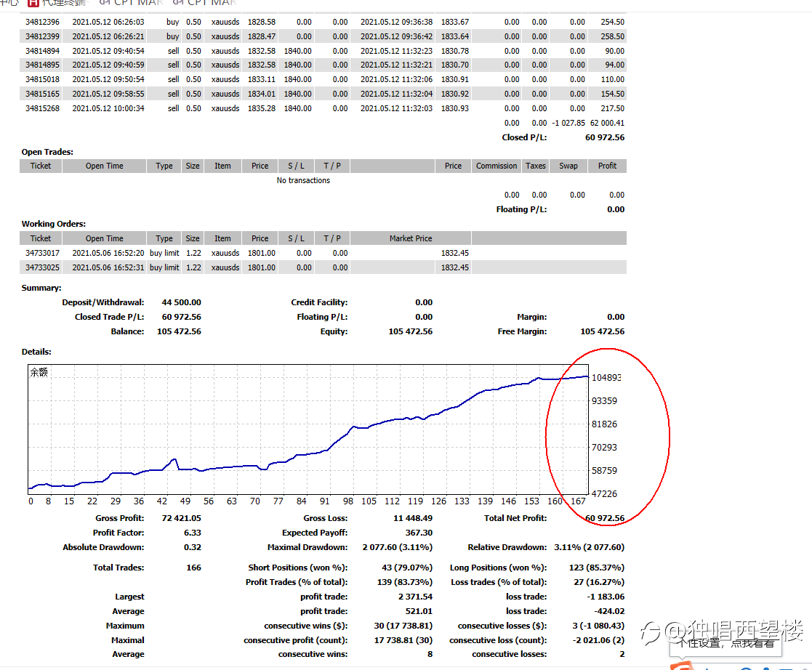Select working order ticket 34733025
Screen dimensions: 812x670
[41, 267]
